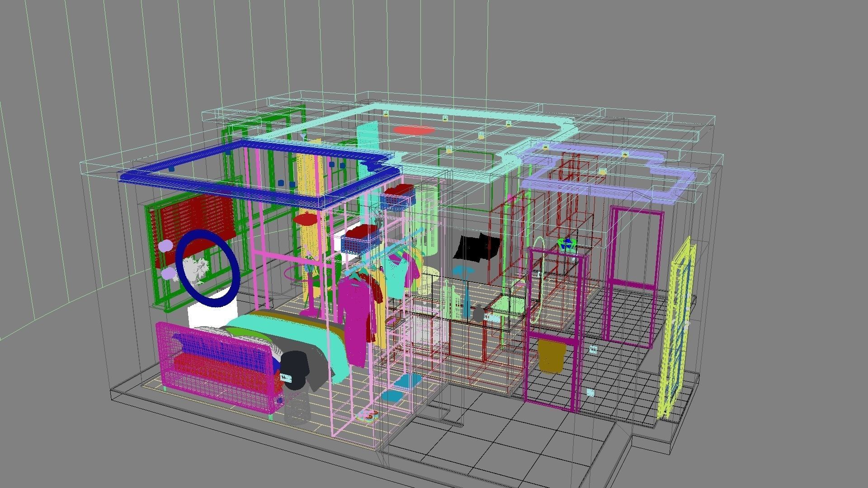
Task: Select the magenta bench at bed foot
Action: pos(219,367)
